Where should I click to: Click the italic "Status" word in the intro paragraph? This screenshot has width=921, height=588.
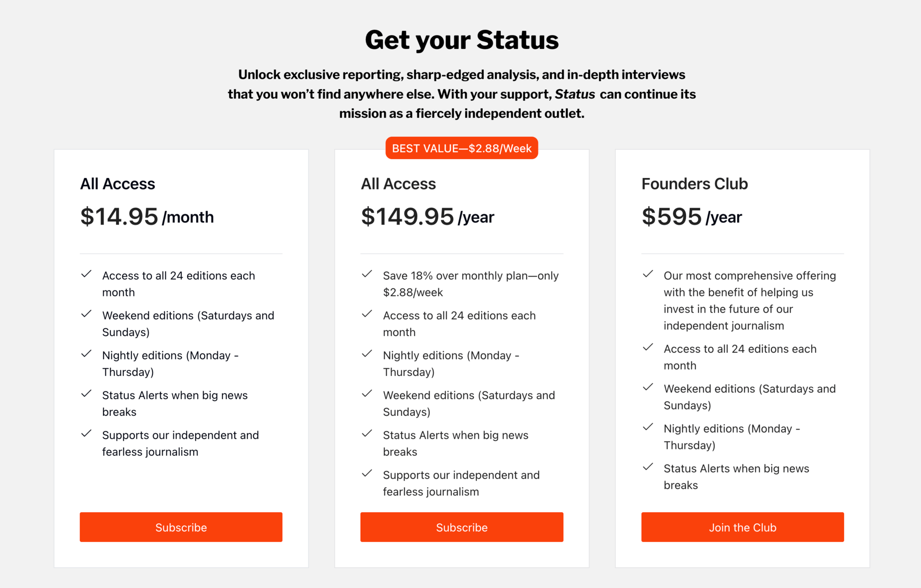pos(575,94)
